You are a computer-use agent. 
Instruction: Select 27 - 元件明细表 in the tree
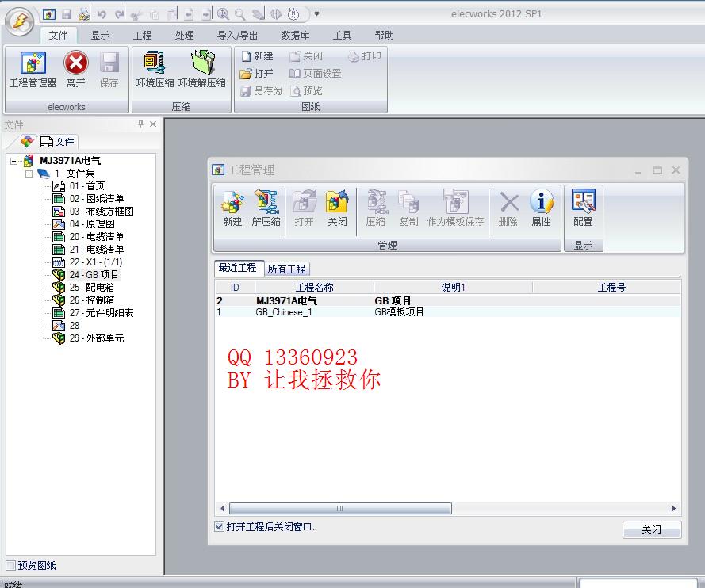(93, 313)
